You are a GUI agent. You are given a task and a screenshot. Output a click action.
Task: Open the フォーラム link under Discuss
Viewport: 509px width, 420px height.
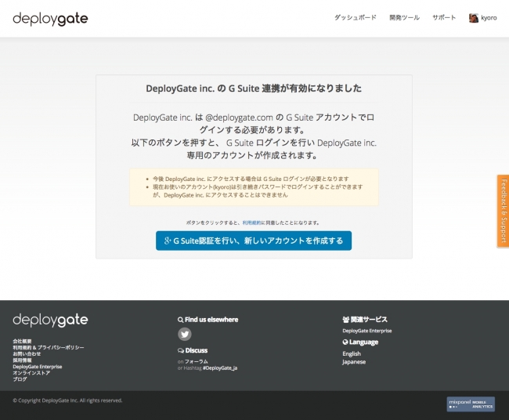(196, 361)
